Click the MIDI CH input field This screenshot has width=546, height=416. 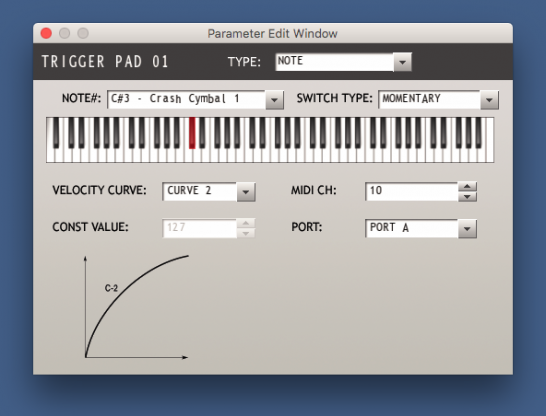[x=412, y=191]
